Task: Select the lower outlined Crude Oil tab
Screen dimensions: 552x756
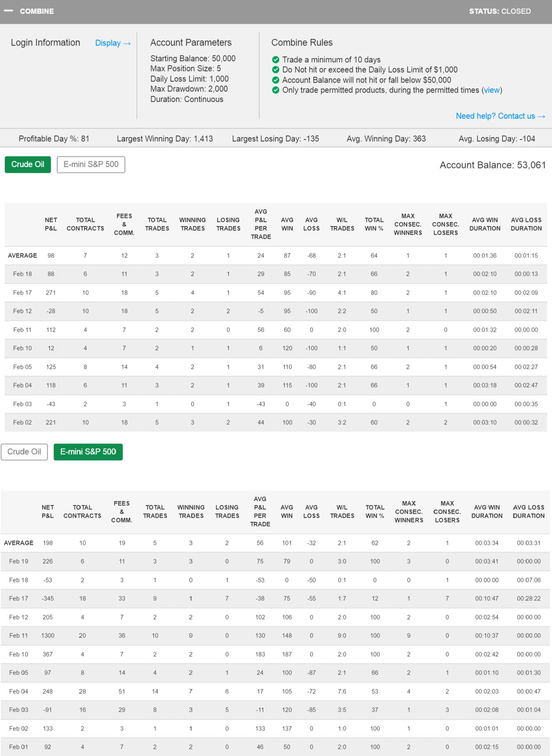Action: [24, 452]
